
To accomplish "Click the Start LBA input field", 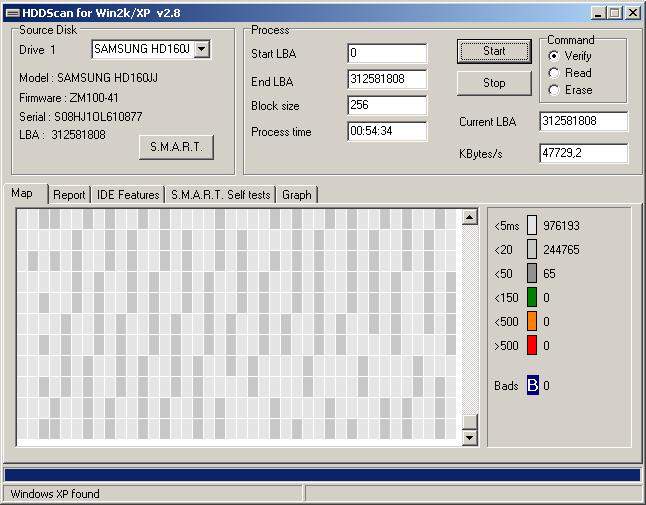I will pos(387,54).
